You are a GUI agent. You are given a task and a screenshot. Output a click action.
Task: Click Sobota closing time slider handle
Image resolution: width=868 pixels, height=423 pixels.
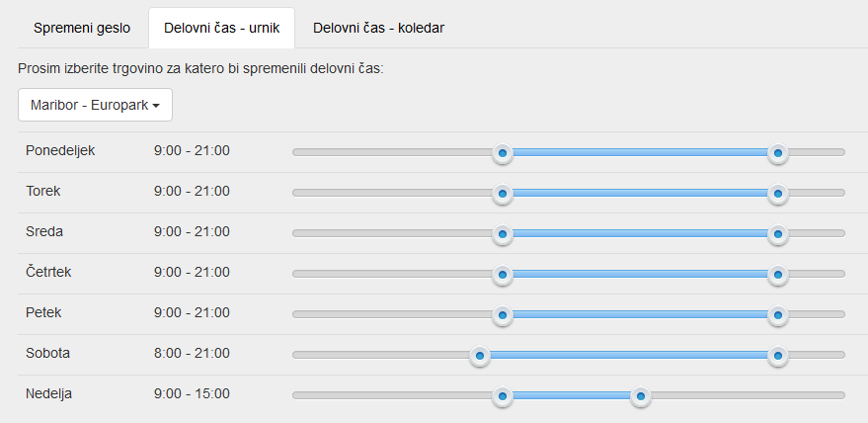coord(778,356)
